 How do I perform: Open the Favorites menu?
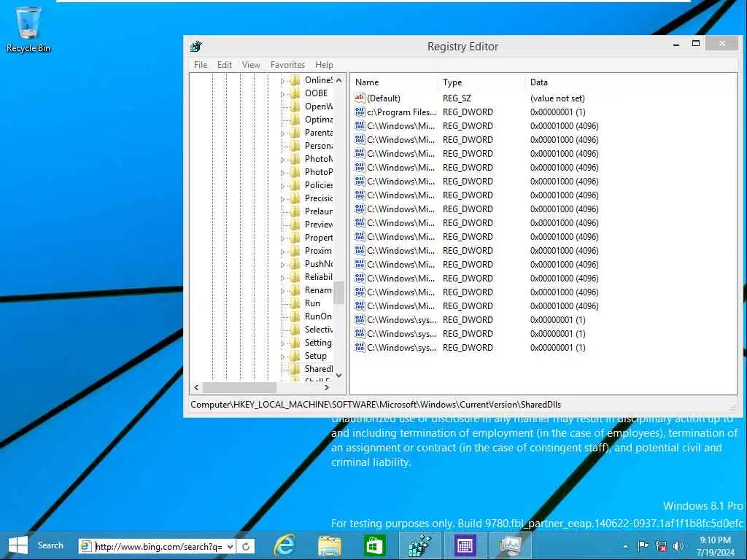(x=287, y=65)
